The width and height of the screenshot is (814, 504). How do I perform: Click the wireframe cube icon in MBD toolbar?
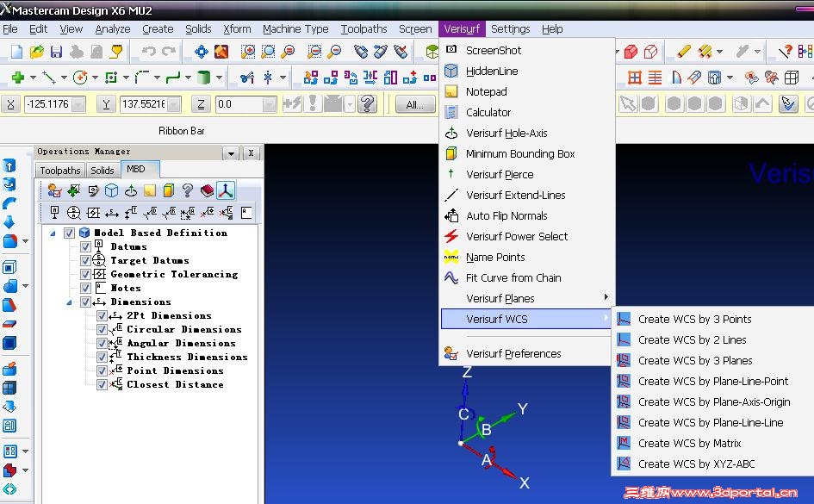click(x=112, y=191)
